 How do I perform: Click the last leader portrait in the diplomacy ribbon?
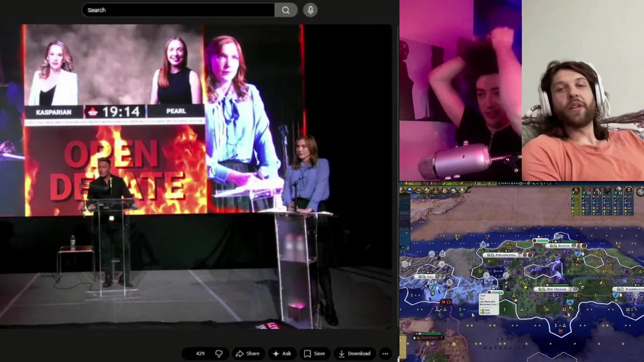pos(628,191)
